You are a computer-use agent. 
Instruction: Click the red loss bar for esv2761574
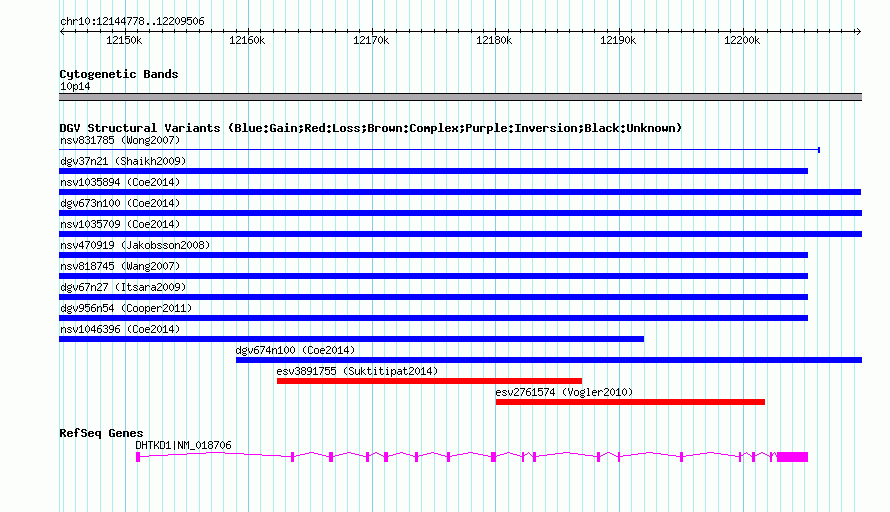pos(630,402)
